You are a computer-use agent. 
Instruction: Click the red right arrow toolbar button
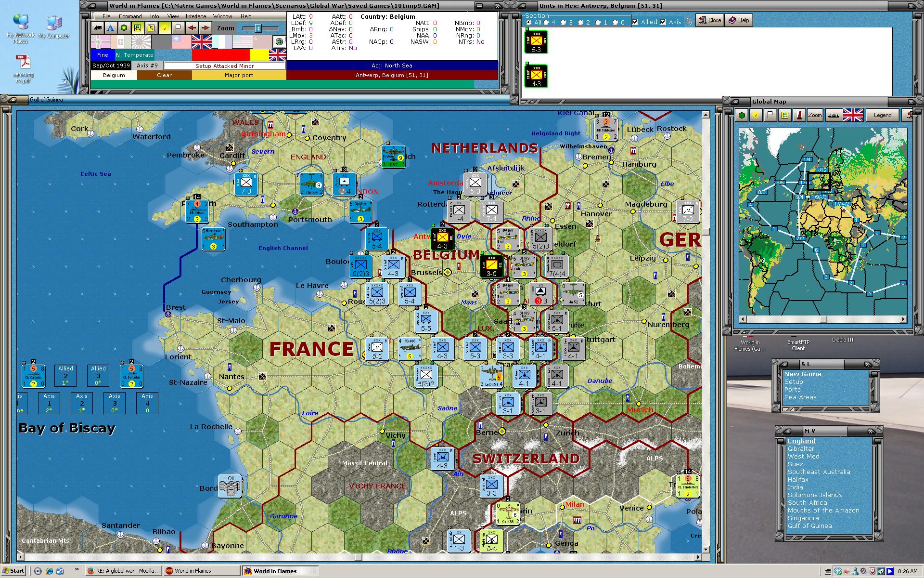pos(205,28)
